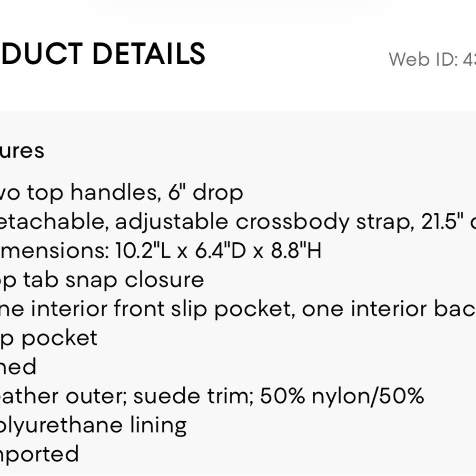Click the Dimensions line
The height and width of the screenshot is (476, 476).
[160, 251]
